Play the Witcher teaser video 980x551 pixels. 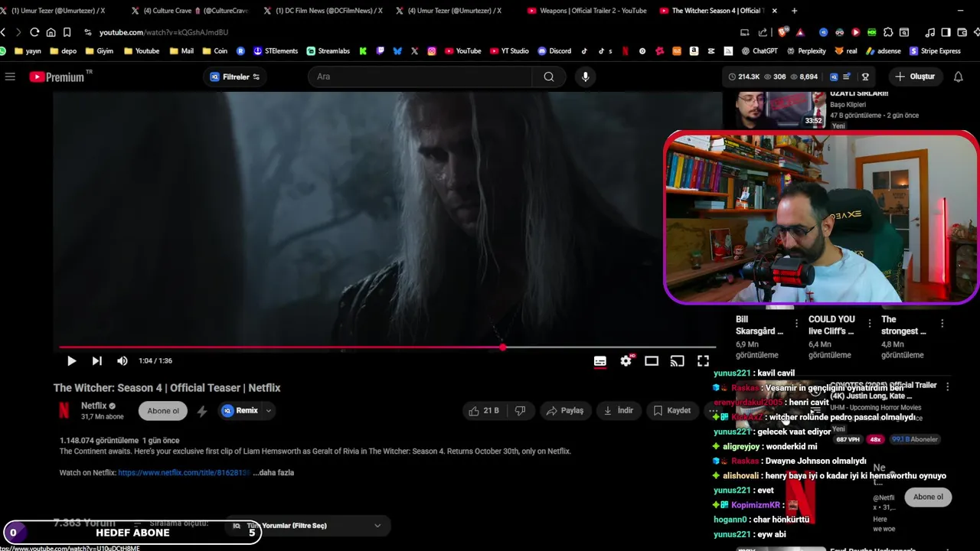point(71,361)
